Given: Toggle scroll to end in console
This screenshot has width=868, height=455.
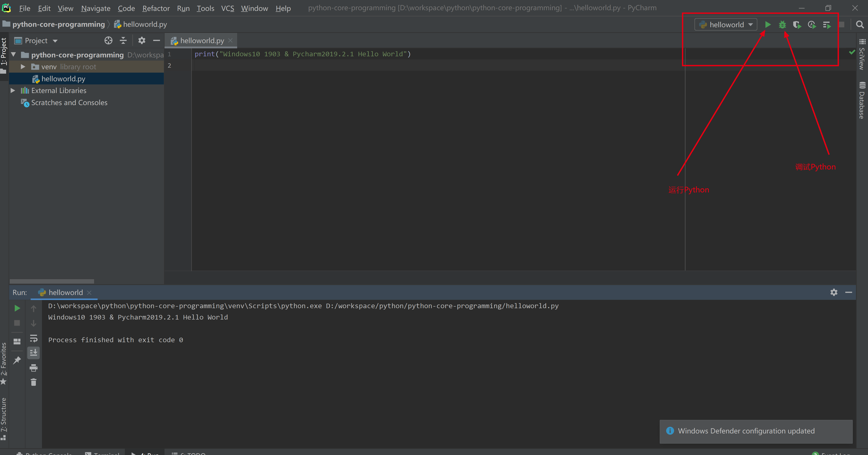Looking at the screenshot, I should pos(33,353).
